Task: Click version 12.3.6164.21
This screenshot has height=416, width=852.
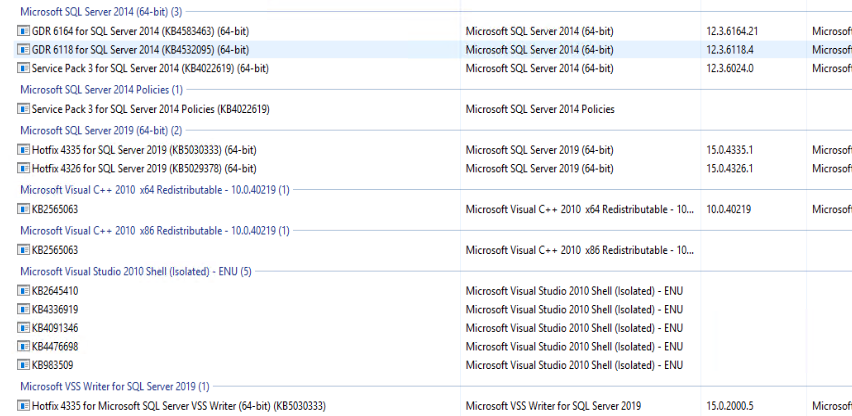Action: pos(732,31)
